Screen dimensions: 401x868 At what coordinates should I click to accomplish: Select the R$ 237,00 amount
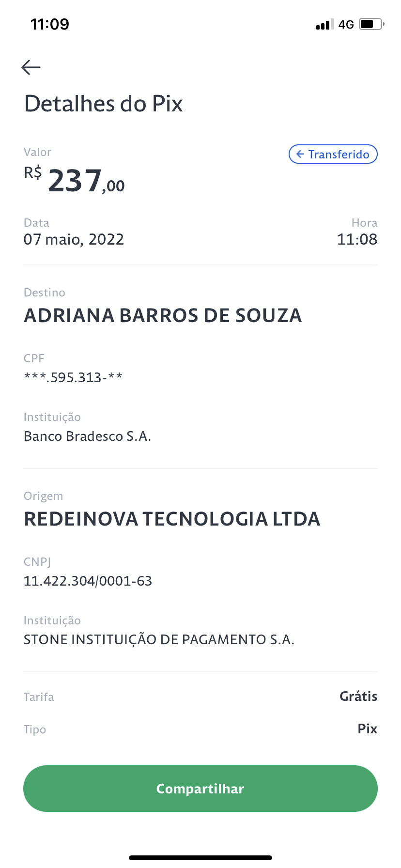[x=75, y=180]
